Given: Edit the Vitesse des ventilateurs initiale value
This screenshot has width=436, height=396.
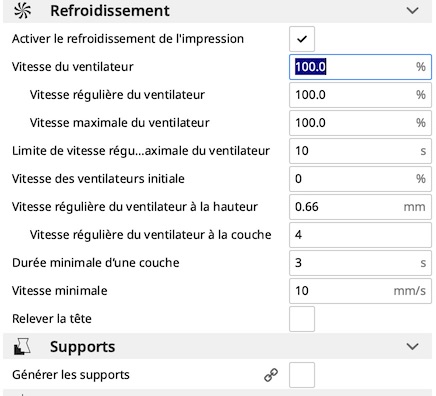Looking at the screenshot, I should (x=360, y=179).
